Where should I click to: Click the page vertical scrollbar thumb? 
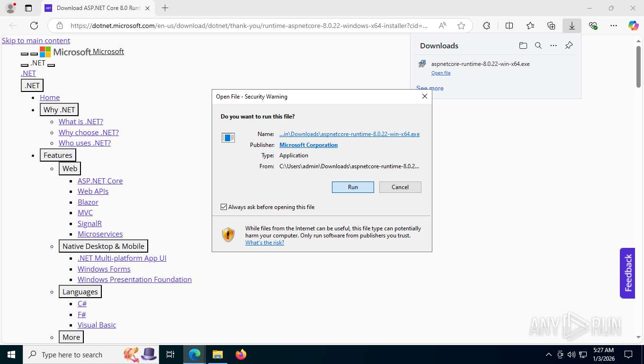coord(639,67)
